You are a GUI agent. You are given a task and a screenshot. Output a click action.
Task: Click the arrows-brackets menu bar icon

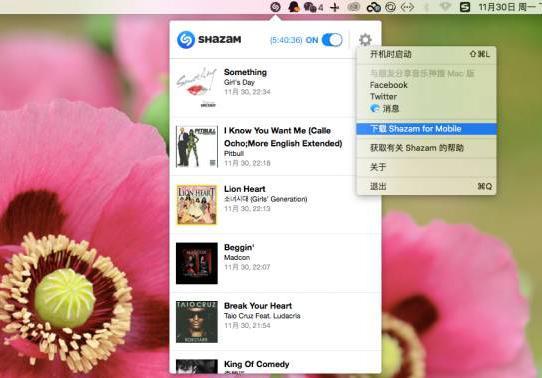tap(407, 7)
